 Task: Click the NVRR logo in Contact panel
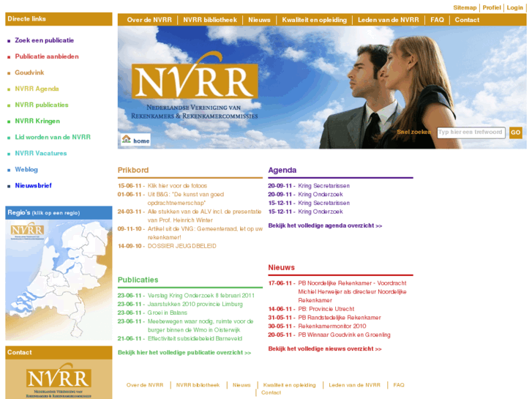59,379
